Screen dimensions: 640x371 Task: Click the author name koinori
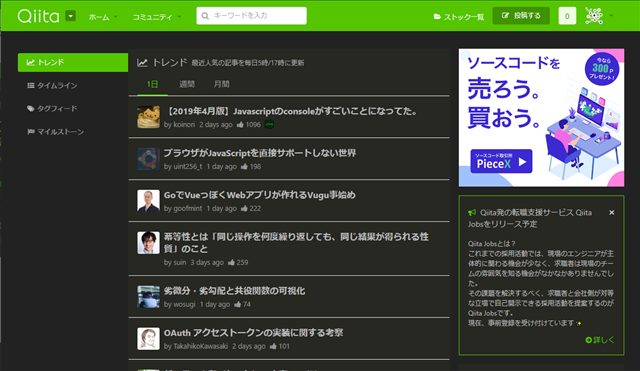click(x=184, y=125)
